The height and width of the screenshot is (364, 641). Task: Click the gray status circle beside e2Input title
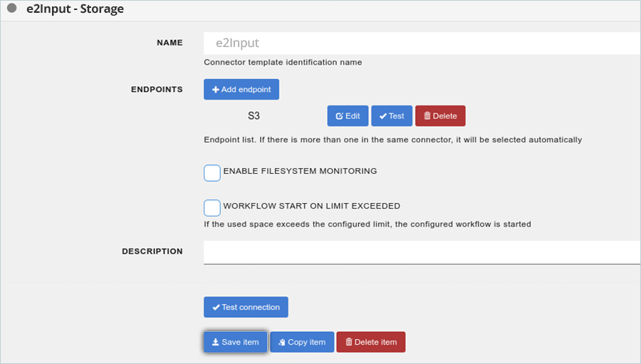(x=12, y=8)
